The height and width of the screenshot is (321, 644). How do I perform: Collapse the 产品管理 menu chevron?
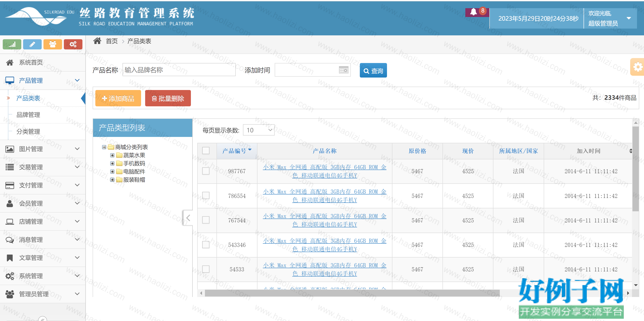coord(77,80)
